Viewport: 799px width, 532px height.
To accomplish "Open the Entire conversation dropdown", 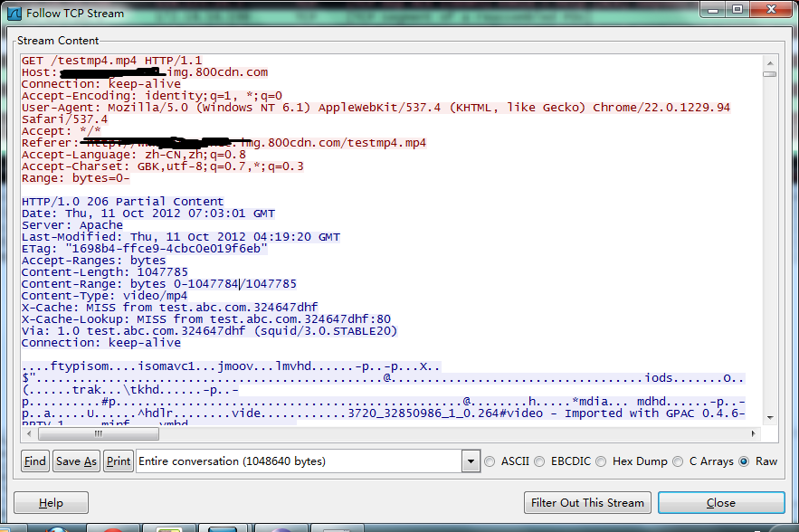I will pos(470,461).
